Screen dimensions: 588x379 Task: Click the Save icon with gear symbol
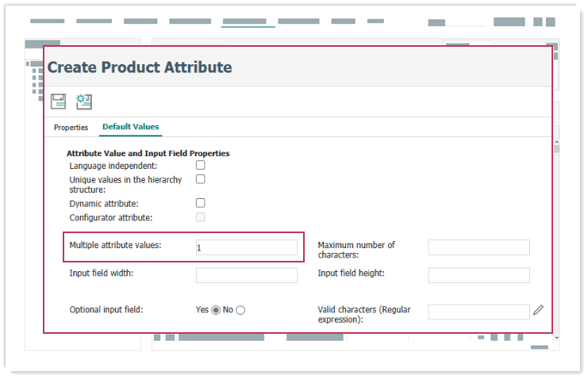coord(83,101)
